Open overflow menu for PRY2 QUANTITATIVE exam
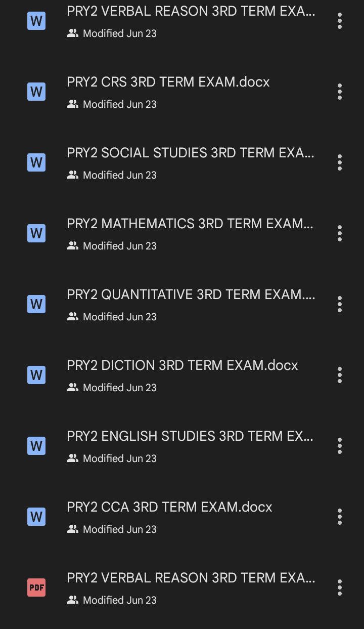364x629 pixels. pyautogui.click(x=340, y=304)
